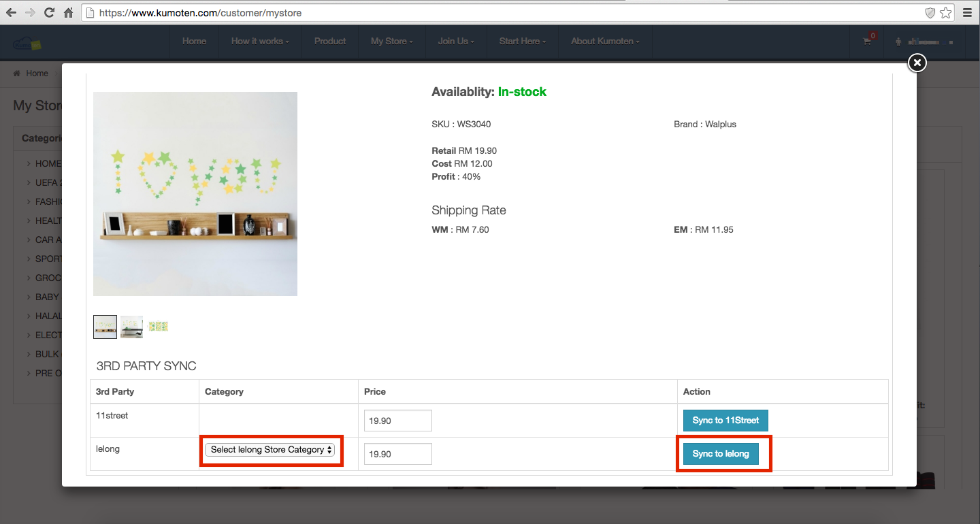Click the Price column header

(375, 392)
